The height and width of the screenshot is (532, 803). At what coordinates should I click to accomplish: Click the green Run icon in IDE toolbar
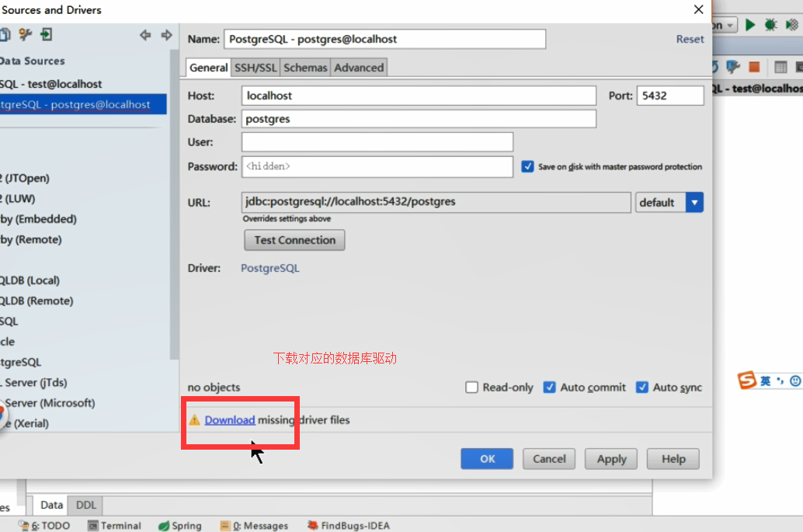(x=749, y=25)
